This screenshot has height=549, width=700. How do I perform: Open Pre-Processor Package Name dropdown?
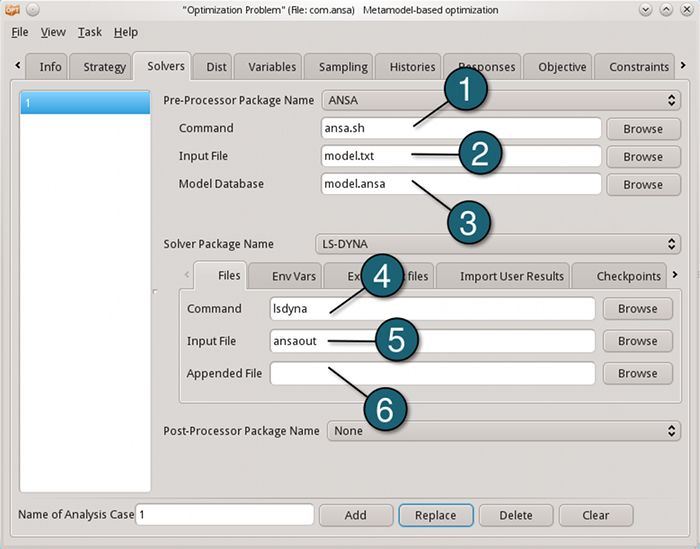(x=501, y=100)
